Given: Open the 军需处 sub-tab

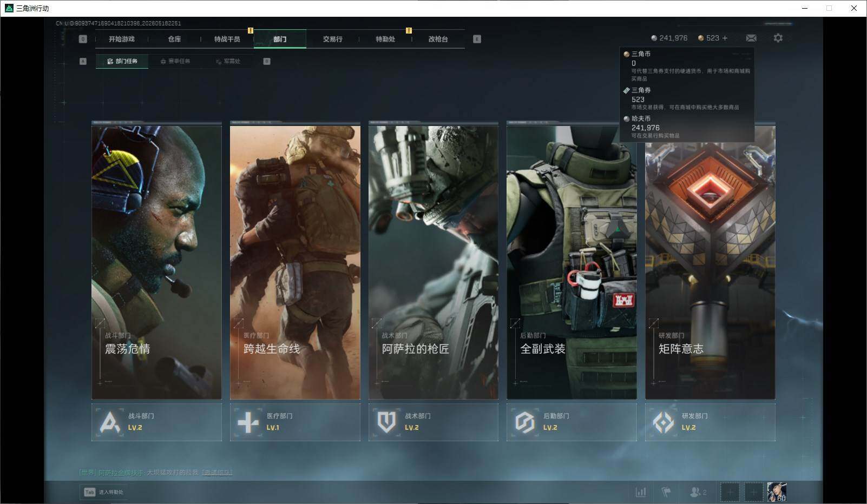Looking at the screenshot, I should coord(228,61).
